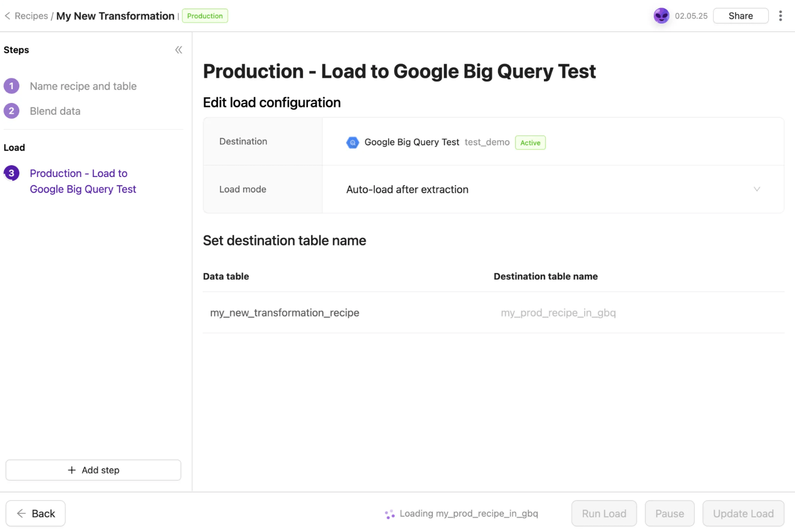795x532 pixels.
Task: Click the Load mode dropdown chevron arrow
Action: (x=757, y=189)
